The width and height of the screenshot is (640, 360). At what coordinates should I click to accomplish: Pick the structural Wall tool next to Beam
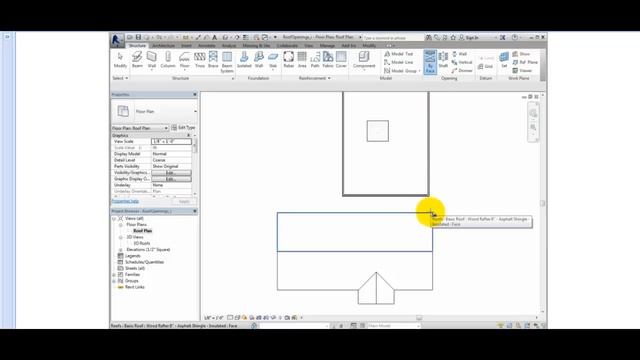(151, 60)
